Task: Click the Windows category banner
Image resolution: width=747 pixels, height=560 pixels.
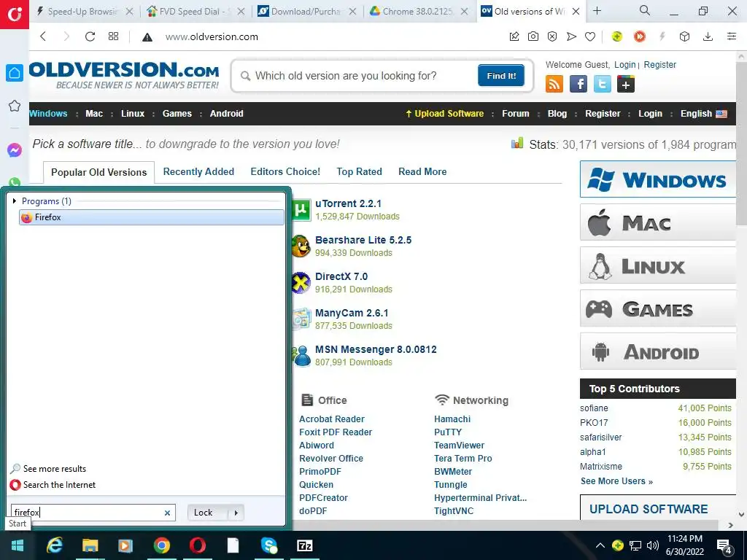Action: click(658, 179)
